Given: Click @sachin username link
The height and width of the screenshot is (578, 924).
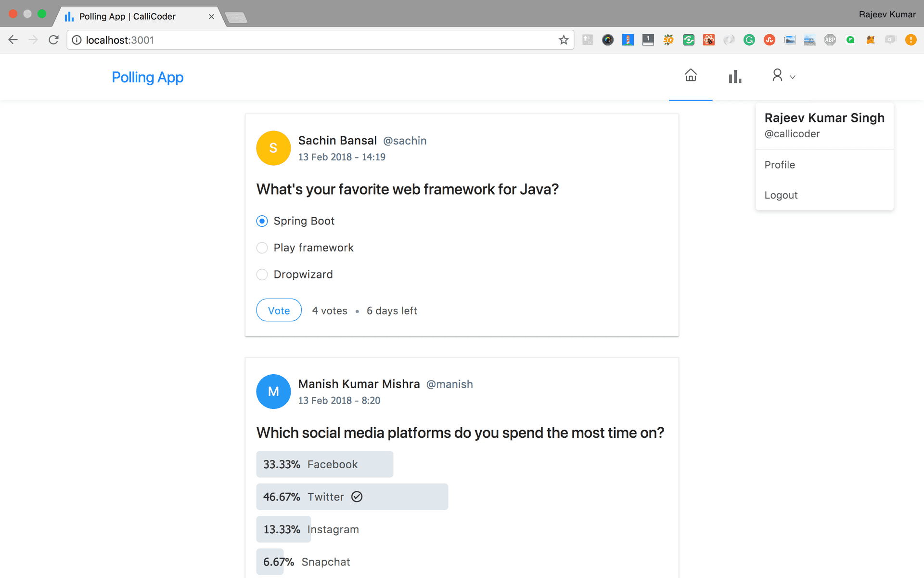Looking at the screenshot, I should click(405, 141).
